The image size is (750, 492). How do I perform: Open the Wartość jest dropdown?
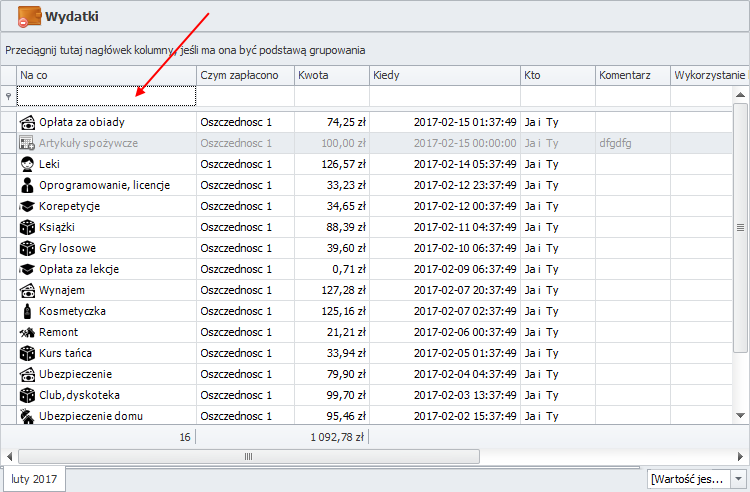pos(739,479)
